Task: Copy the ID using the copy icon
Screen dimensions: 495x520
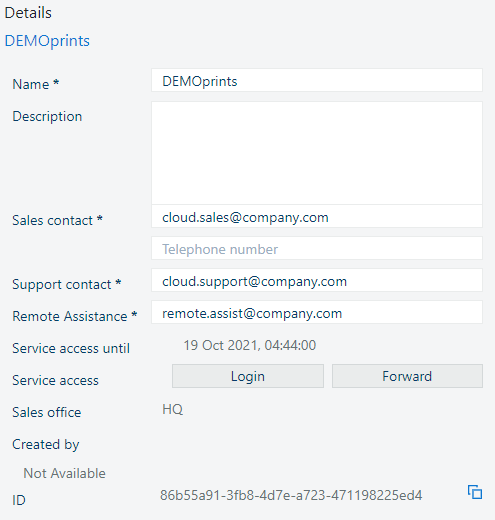Action: [x=475, y=492]
